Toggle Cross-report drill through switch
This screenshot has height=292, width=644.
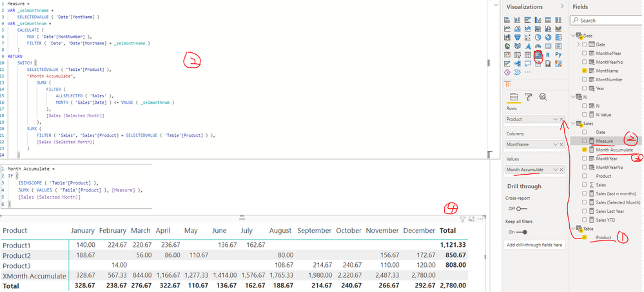[x=522, y=209]
